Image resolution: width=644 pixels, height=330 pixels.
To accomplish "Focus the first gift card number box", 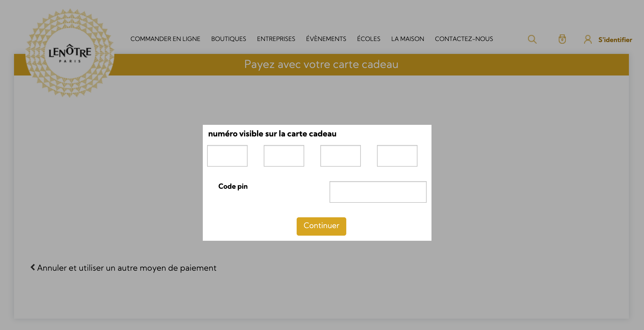I will tap(227, 156).
